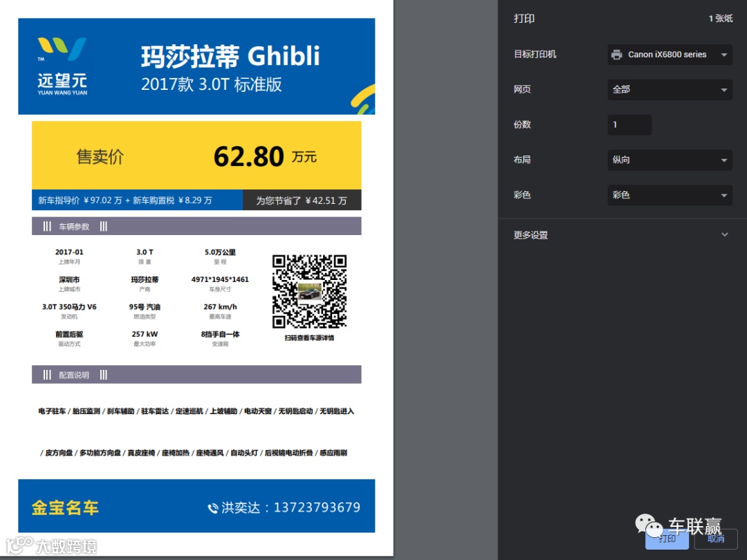Click the subtitle 2017款 3.0T 标准版
Screen dimensions: 747x560
pos(211,85)
